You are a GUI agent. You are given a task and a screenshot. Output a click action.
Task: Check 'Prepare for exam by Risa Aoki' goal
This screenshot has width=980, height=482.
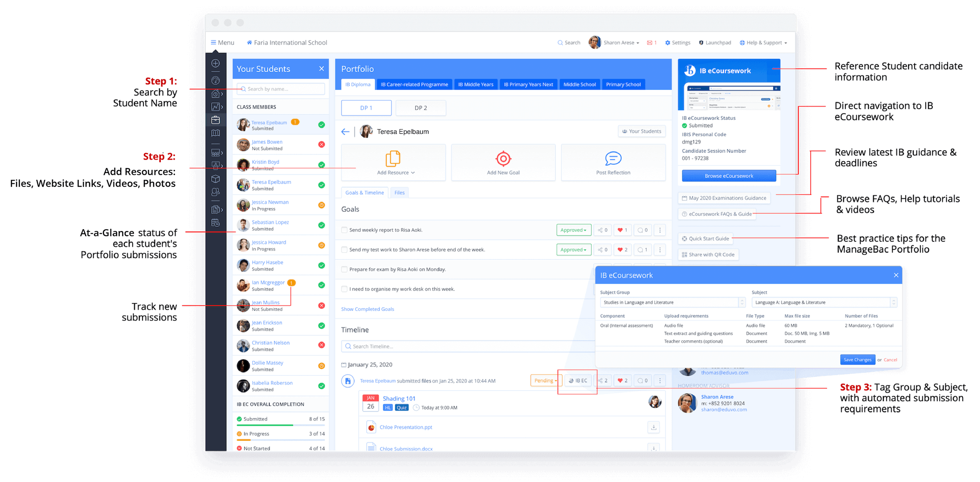[344, 269]
